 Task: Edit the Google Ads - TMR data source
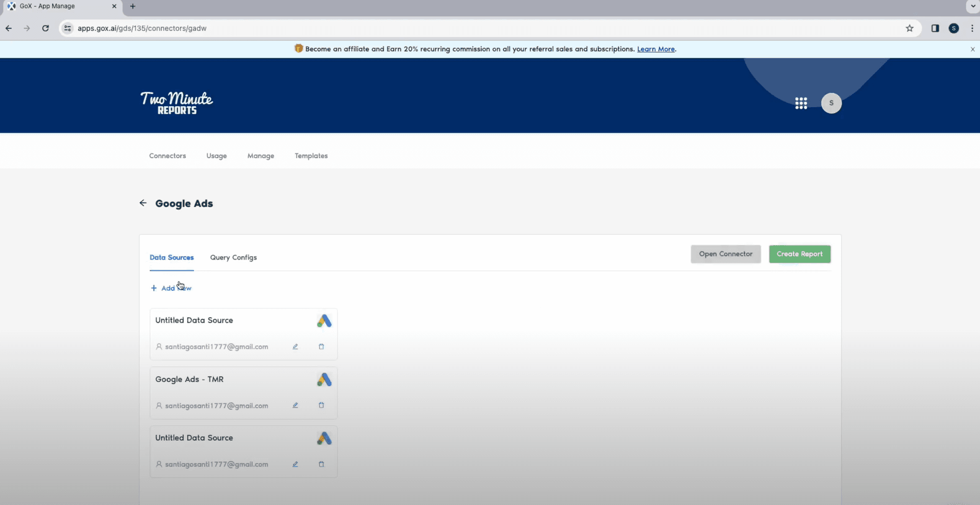click(x=295, y=406)
